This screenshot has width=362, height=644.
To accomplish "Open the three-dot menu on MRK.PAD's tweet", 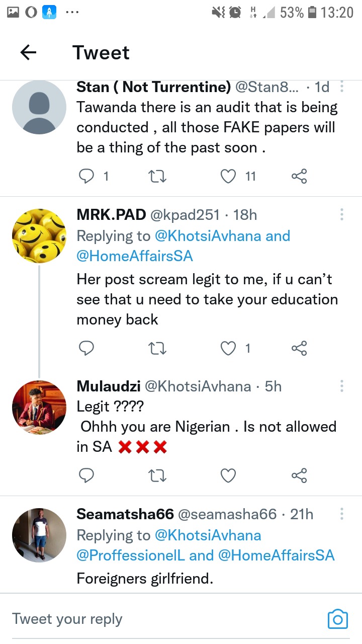I will coord(342,215).
